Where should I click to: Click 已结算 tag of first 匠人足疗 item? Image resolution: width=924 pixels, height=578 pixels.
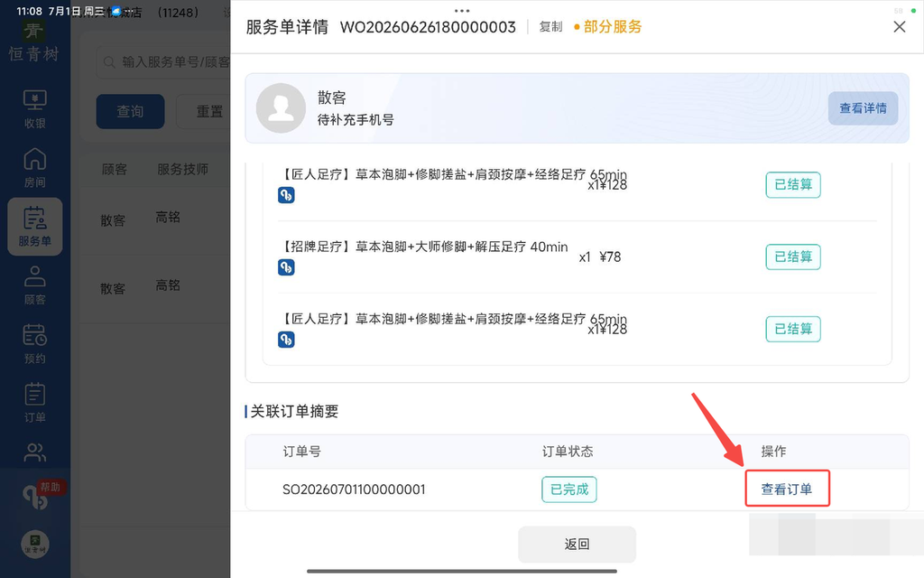(x=793, y=184)
